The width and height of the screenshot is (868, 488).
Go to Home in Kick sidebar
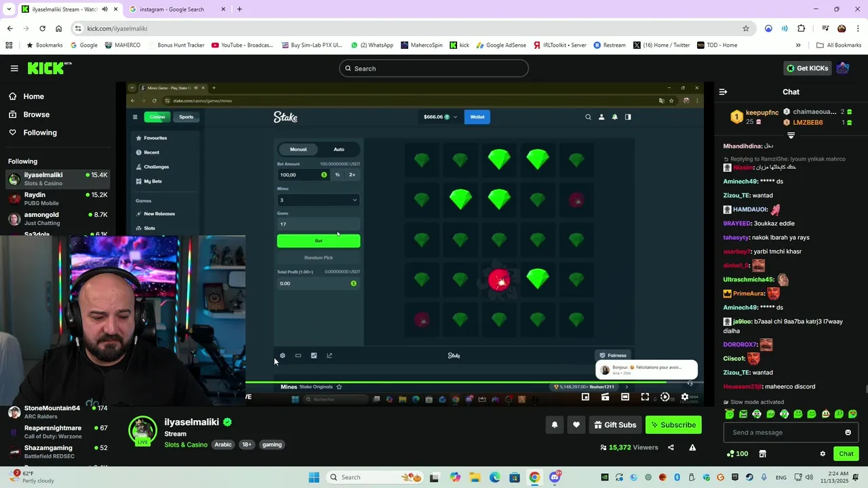tap(26, 96)
